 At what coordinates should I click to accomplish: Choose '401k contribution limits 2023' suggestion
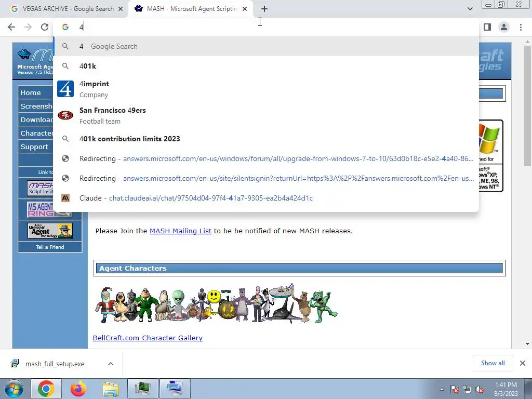click(x=266, y=139)
